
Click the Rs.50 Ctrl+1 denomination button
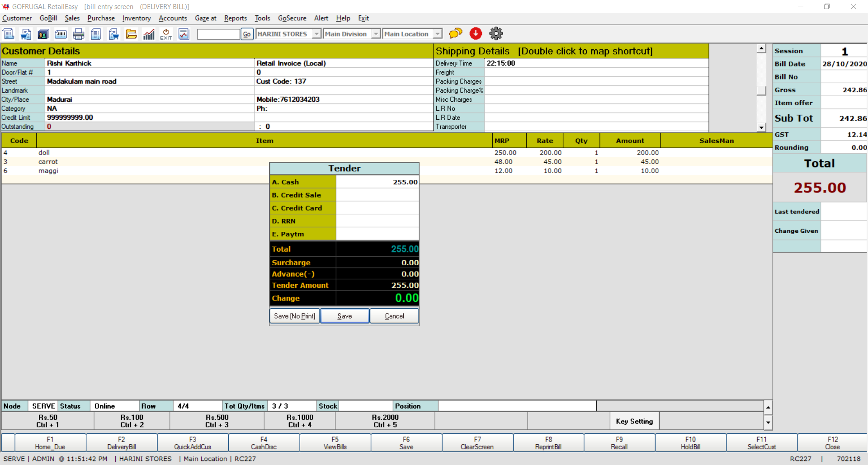point(48,421)
